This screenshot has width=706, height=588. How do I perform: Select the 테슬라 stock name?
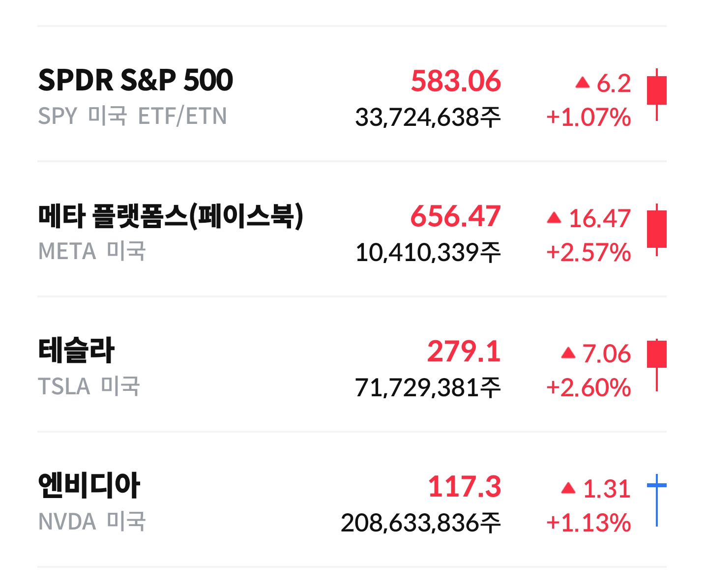76,351
